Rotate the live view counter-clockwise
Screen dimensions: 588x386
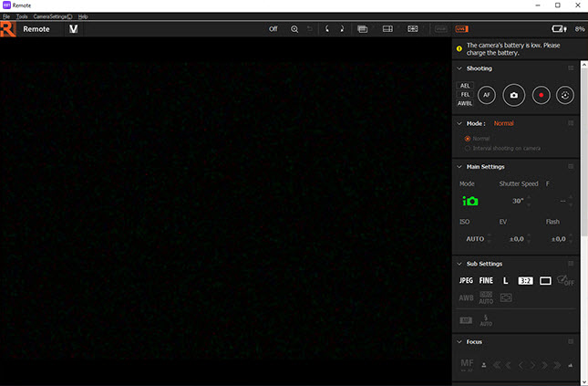click(327, 29)
